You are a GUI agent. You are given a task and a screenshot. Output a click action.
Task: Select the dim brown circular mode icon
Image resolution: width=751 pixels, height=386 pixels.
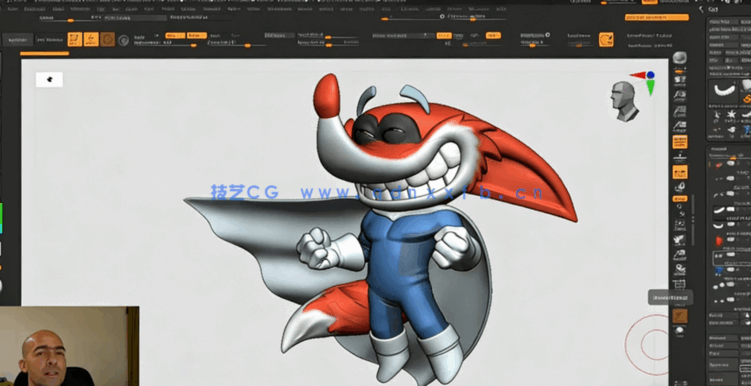108,39
